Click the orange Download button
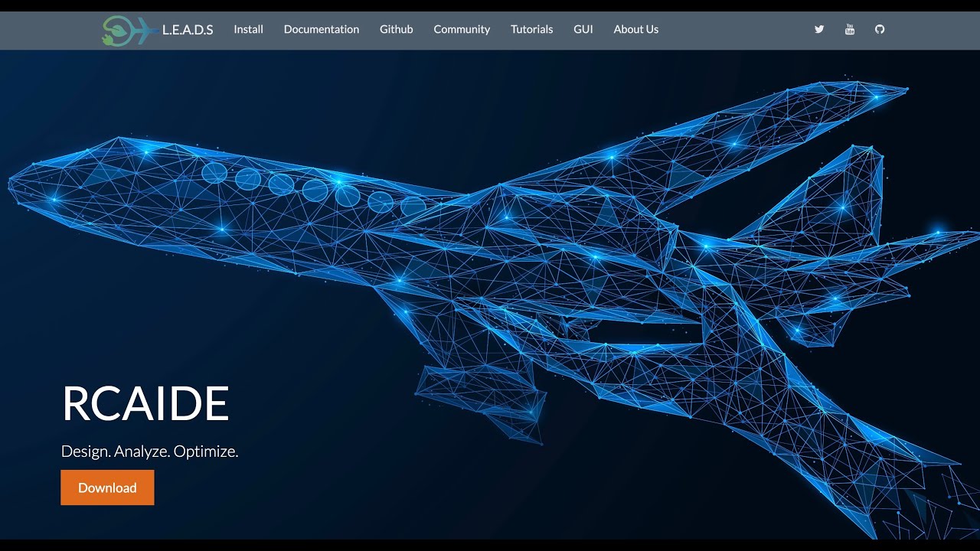980x551 pixels. click(107, 487)
